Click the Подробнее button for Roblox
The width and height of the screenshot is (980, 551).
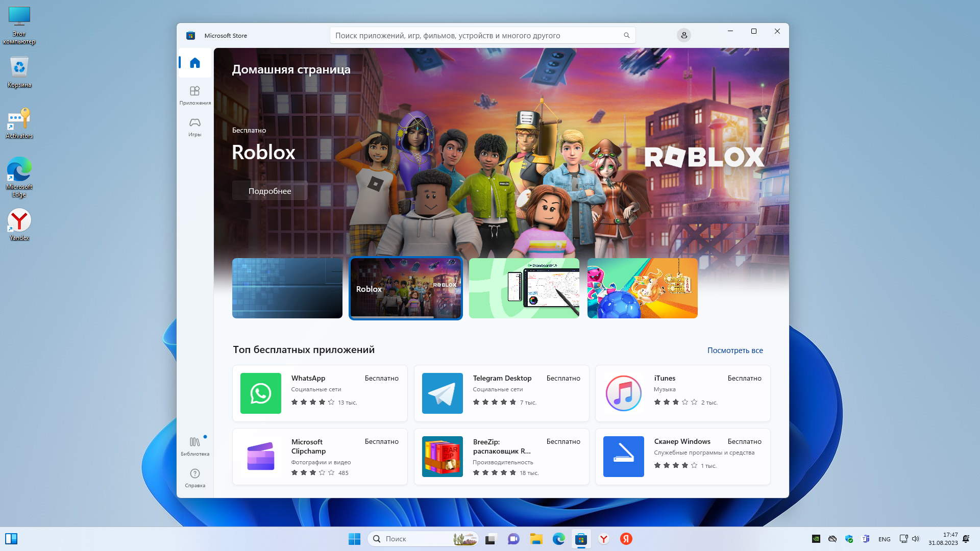[x=269, y=191]
